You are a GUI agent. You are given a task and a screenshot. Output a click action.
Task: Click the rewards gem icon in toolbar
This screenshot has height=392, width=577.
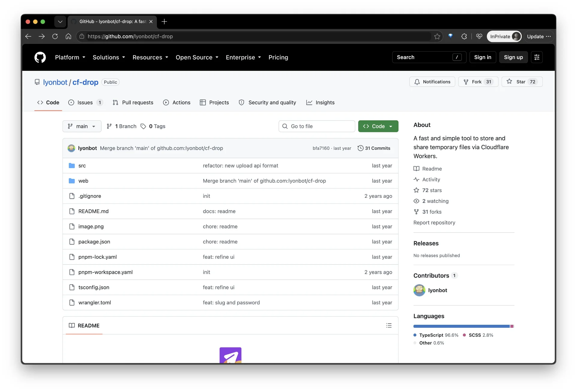(450, 36)
